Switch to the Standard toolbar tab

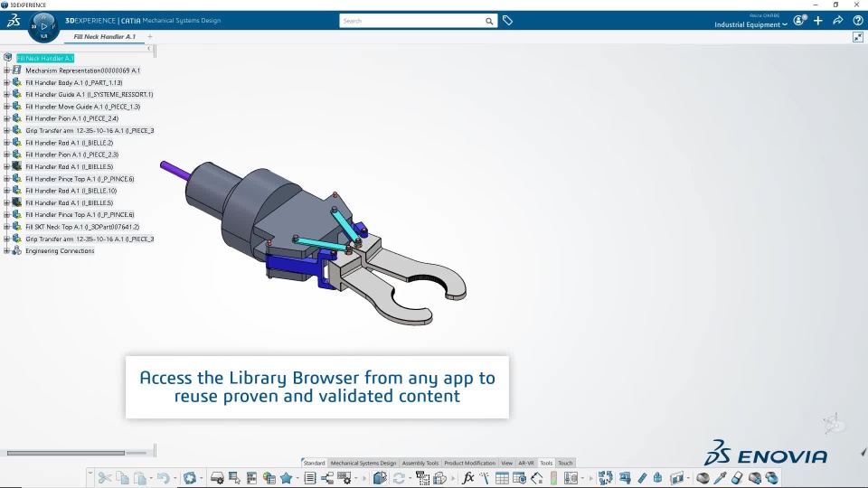point(314,463)
